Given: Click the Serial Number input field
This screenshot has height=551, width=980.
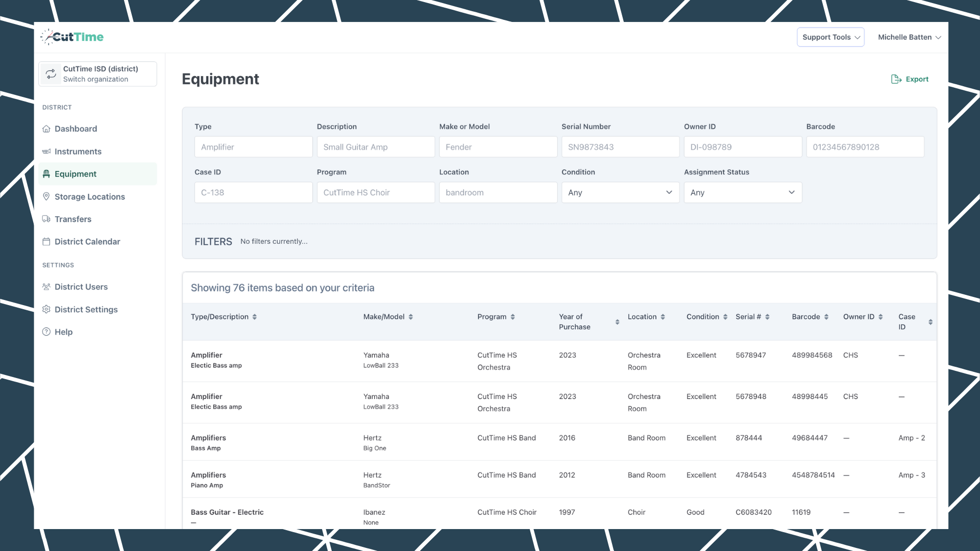Looking at the screenshot, I should [x=620, y=147].
